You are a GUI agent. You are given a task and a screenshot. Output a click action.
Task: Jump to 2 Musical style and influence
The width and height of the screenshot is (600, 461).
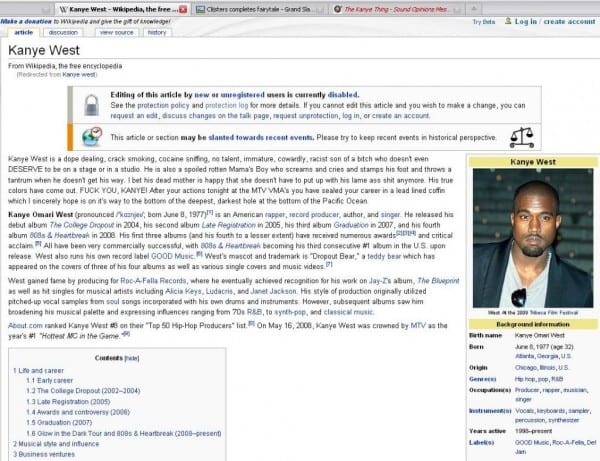[56, 443]
